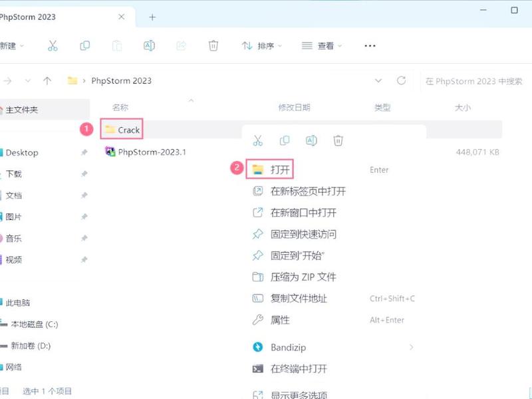Sort by the 类型 column header
The height and width of the screenshot is (399, 532).
tap(382, 108)
